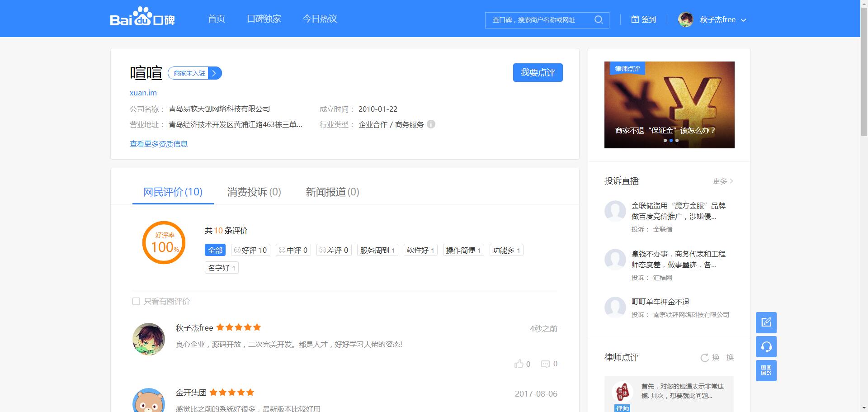Open the xuan.im link

(143, 93)
